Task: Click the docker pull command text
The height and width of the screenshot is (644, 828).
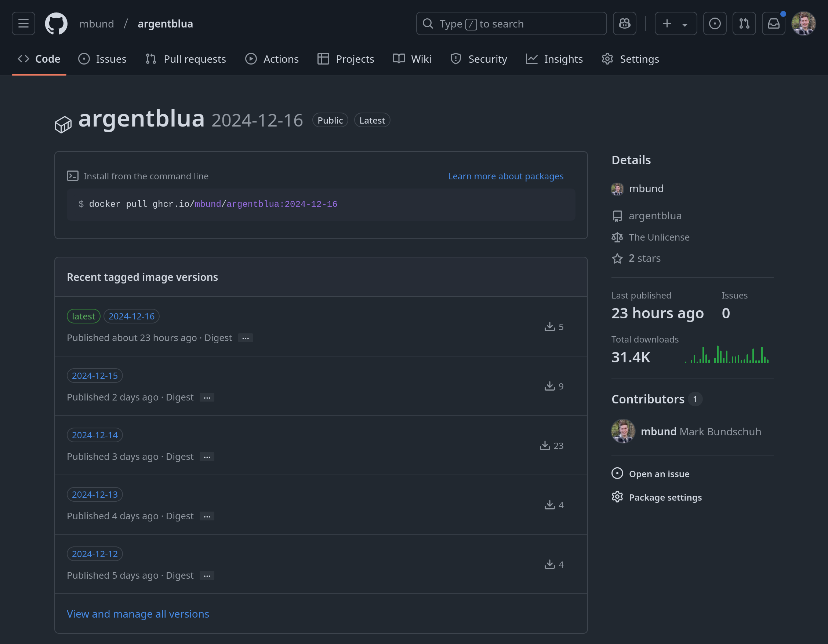Action: tap(213, 204)
